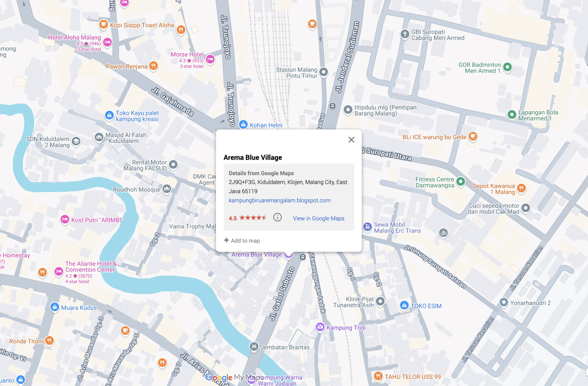Viewport: 588px width, 386px height.
Task: Click Kampung Warna Warni Jodipan label
Action: (280, 380)
